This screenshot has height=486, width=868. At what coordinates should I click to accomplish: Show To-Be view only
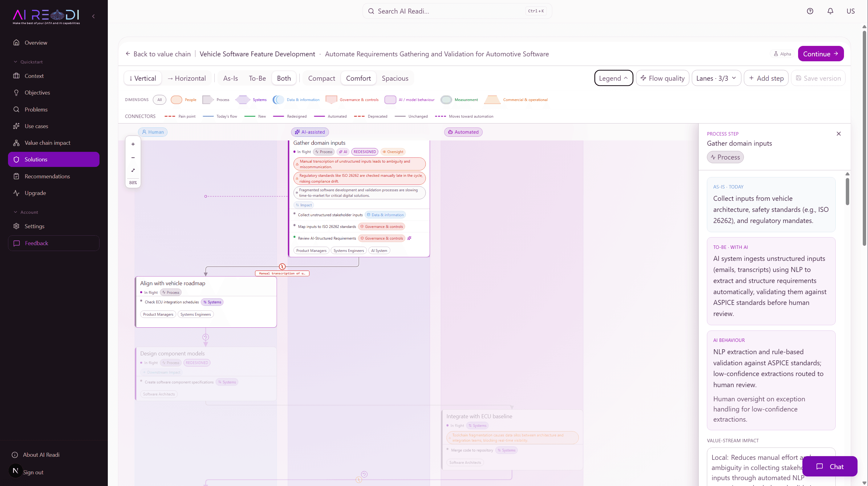257,78
